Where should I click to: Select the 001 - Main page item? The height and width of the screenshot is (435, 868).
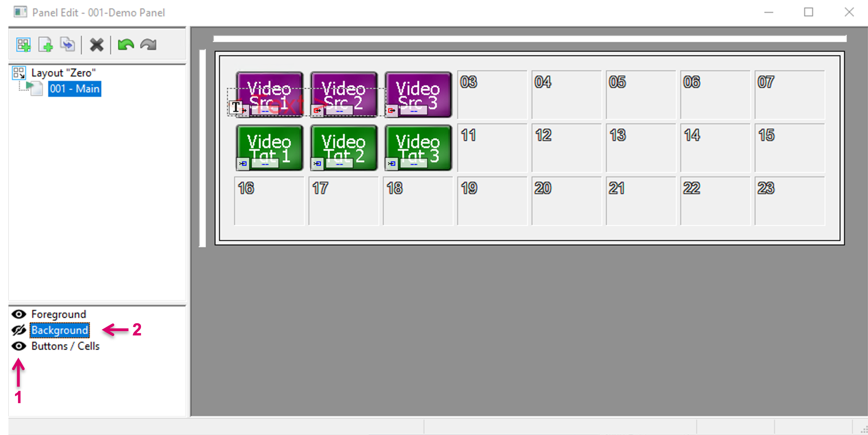74,89
